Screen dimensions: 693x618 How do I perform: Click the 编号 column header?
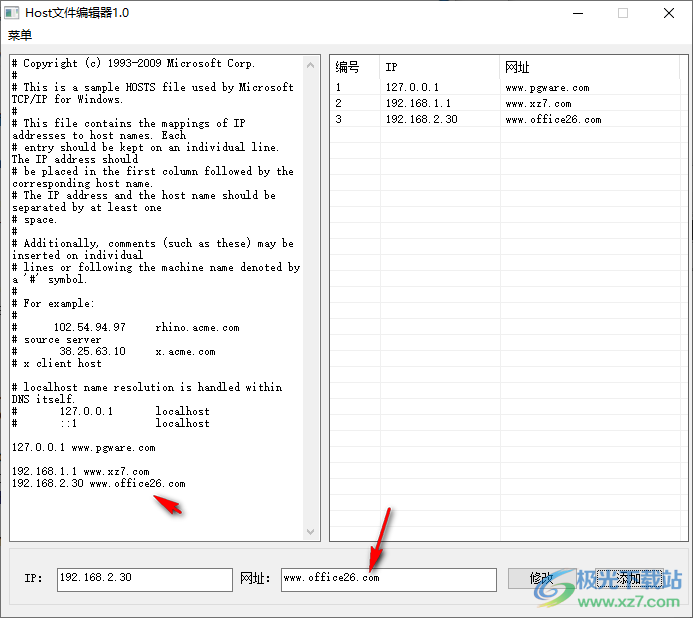(347, 68)
